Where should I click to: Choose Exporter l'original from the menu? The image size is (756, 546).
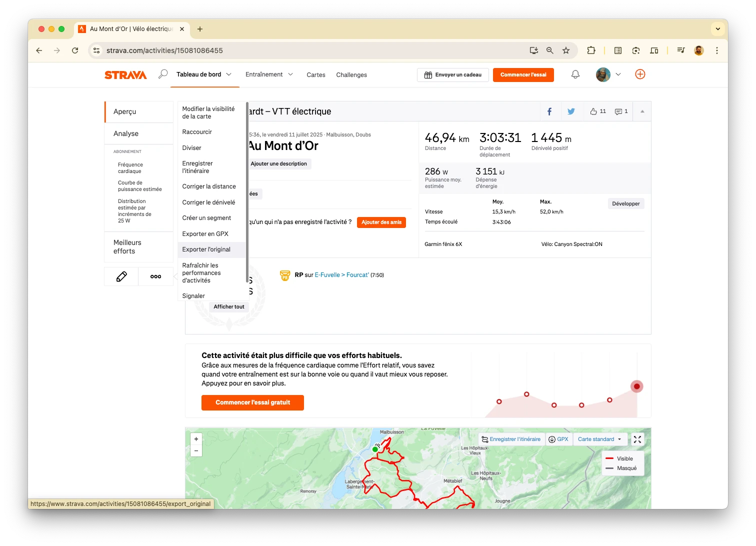tap(212, 249)
